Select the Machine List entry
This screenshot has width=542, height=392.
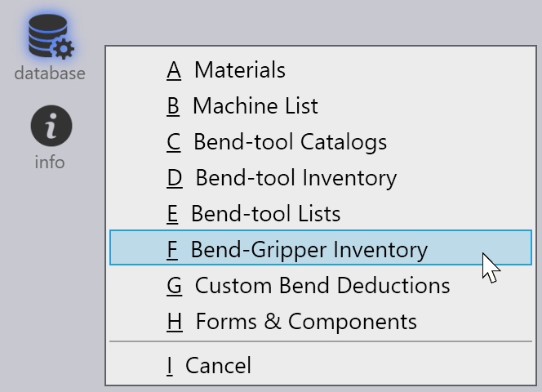click(x=255, y=106)
